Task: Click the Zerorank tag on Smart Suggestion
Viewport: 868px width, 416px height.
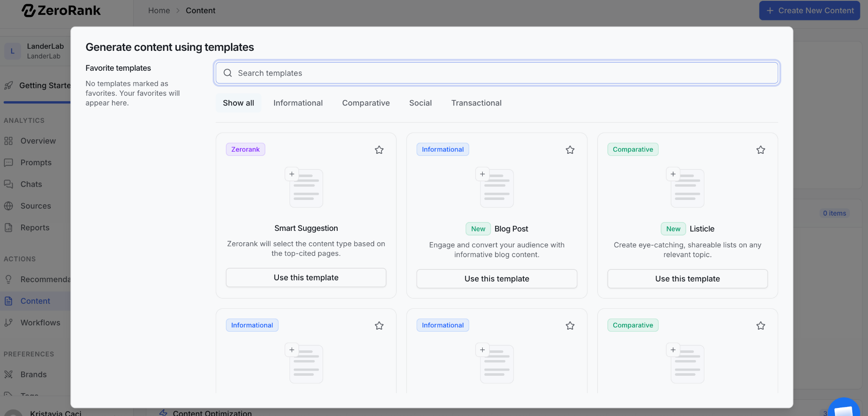Action: (245, 150)
